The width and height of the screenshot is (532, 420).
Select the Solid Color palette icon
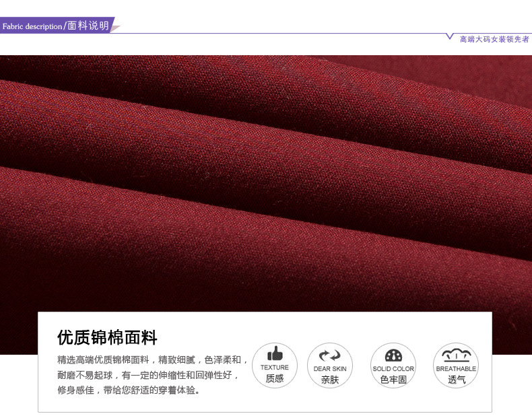coord(393,356)
